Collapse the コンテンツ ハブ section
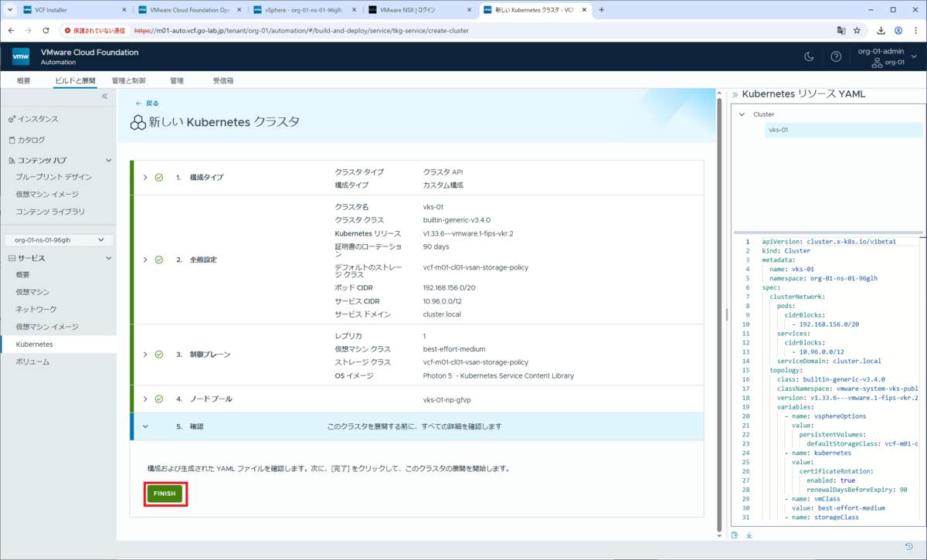The height and width of the screenshot is (560, 927). tap(108, 160)
